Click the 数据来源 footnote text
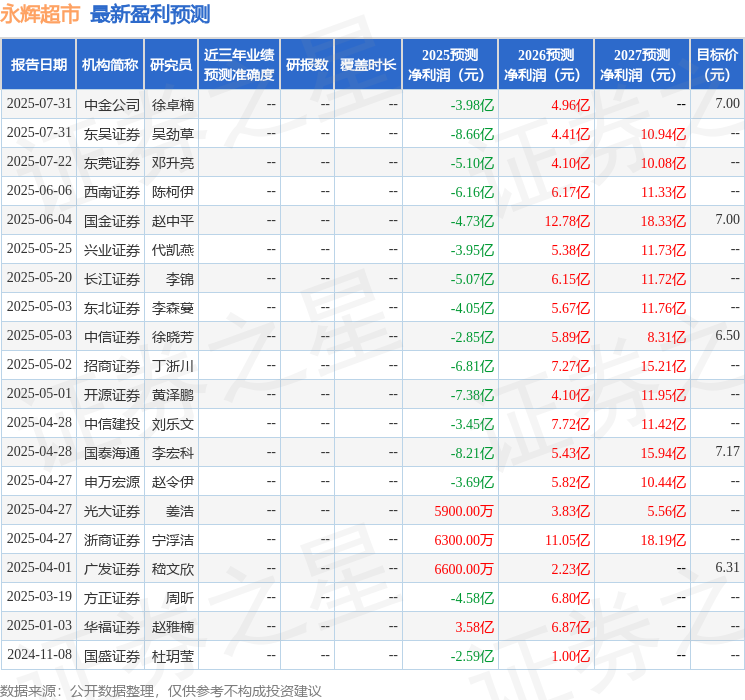This screenshot has height=700, width=745. [161, 690]
